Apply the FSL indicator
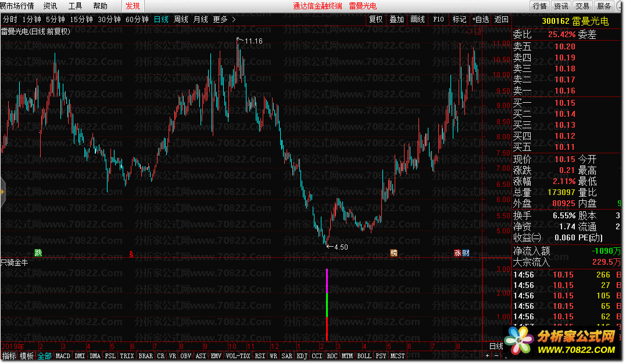 pyautogui.click(x=110, y=356)
